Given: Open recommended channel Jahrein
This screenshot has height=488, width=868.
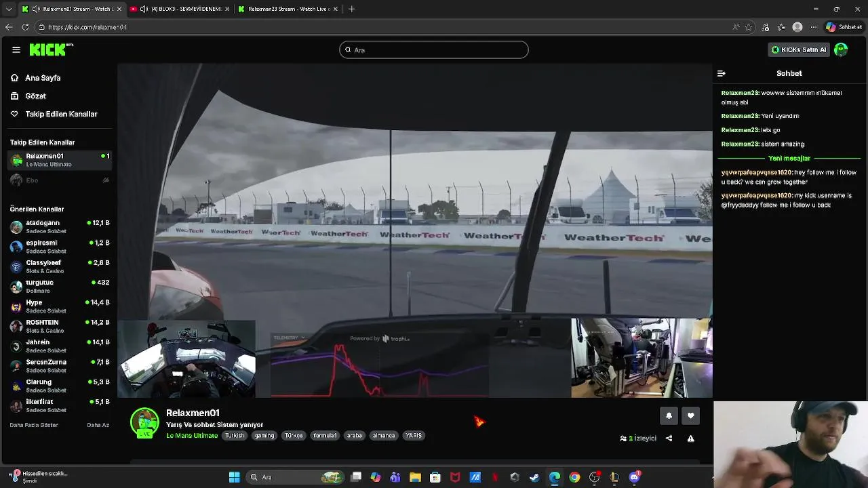Looking at the screenshot, I should point(59,346).
